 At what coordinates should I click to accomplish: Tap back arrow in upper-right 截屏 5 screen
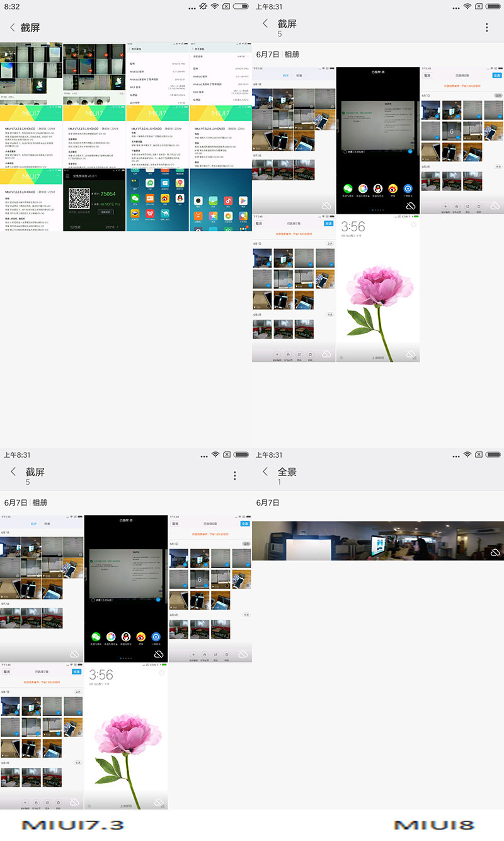click(265, 23)
